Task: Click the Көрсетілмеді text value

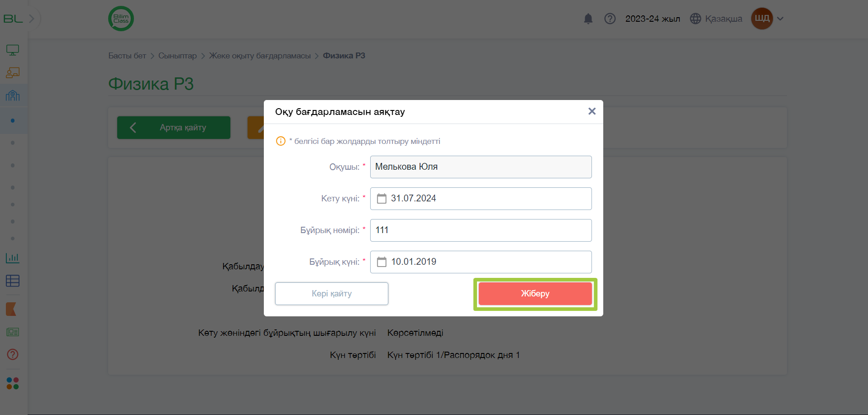Action: (415, 333)
